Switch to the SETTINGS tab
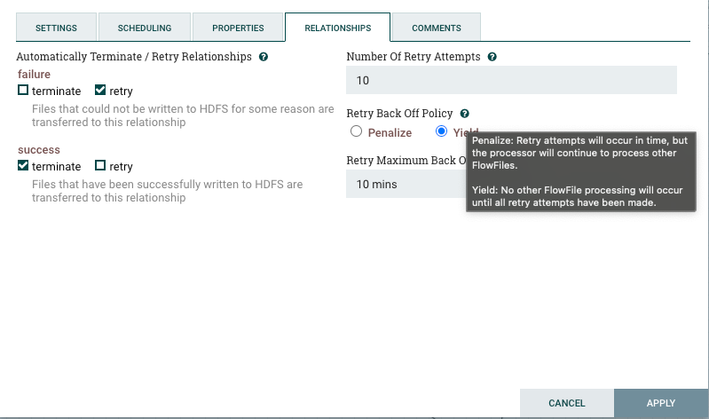 tap(57, 28)
